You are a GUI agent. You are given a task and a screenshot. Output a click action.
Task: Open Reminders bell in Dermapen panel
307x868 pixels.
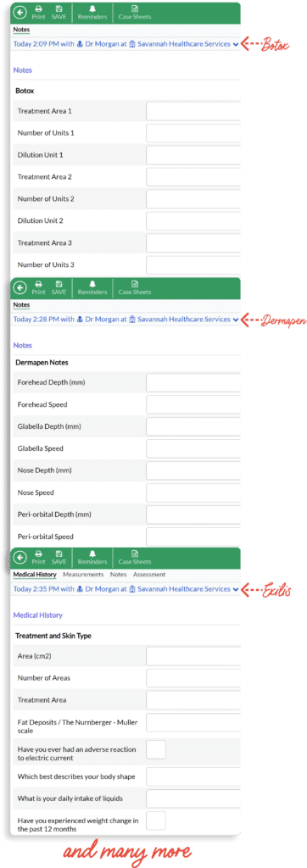click(x=92, y=287)
